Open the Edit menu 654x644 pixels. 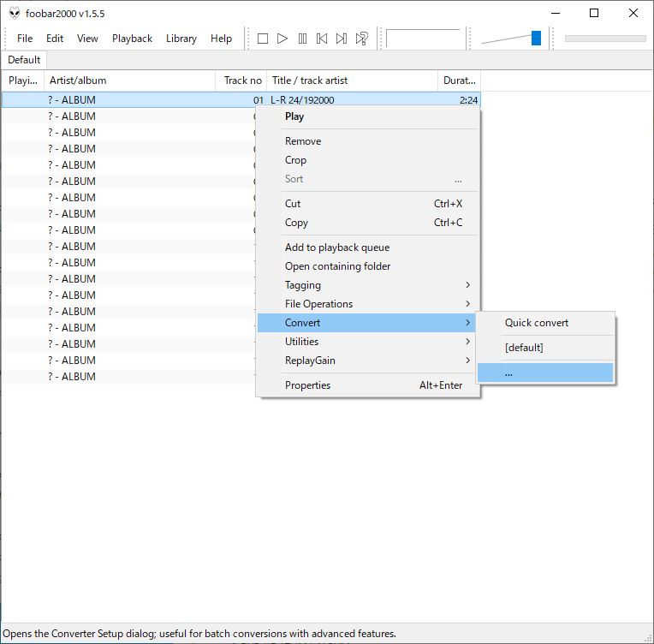tap(55, 39)
